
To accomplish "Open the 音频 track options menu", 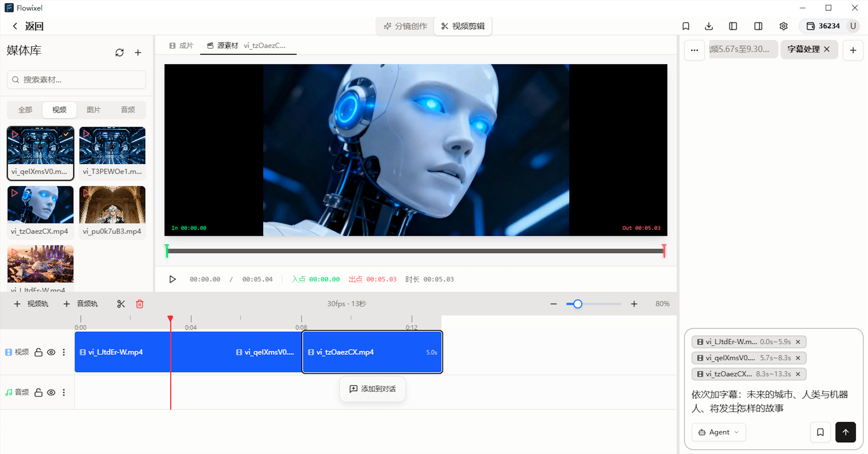I will click(x=64, y=392).
